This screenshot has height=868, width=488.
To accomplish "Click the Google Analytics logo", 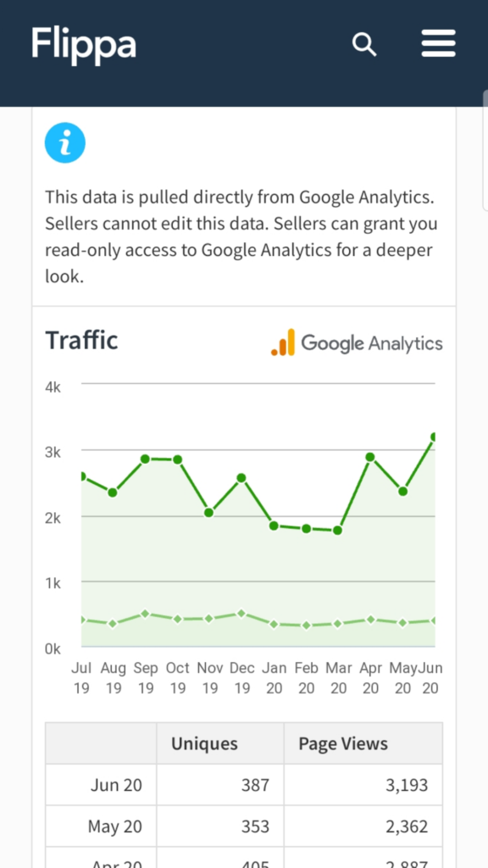I will click(x=357, y=342).
